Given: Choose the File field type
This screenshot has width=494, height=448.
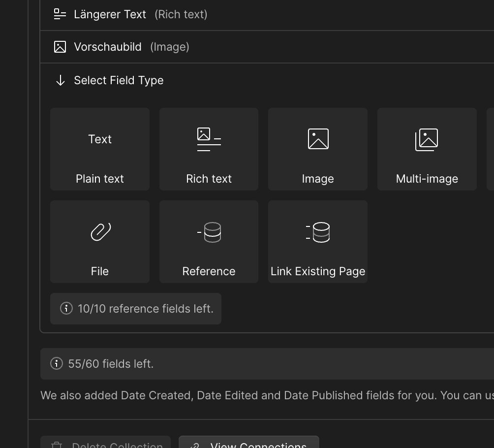Looking at the screenshot, I should 99,242.
